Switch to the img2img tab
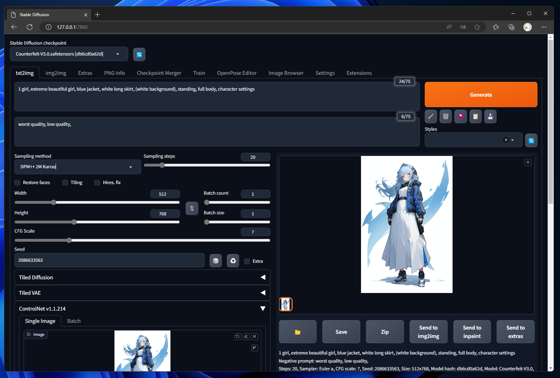This screenshot has width=560, height=378. (x=56, y=73)
